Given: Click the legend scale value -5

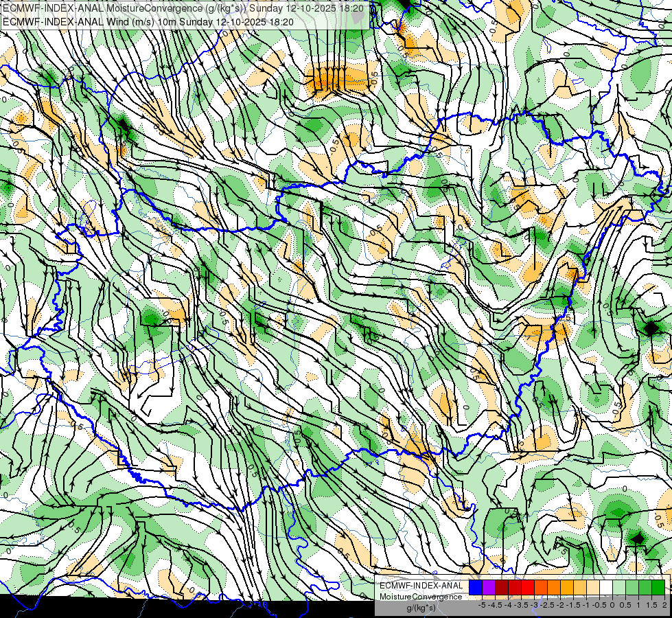Looking at the screenshot, I should coord(482,605).
